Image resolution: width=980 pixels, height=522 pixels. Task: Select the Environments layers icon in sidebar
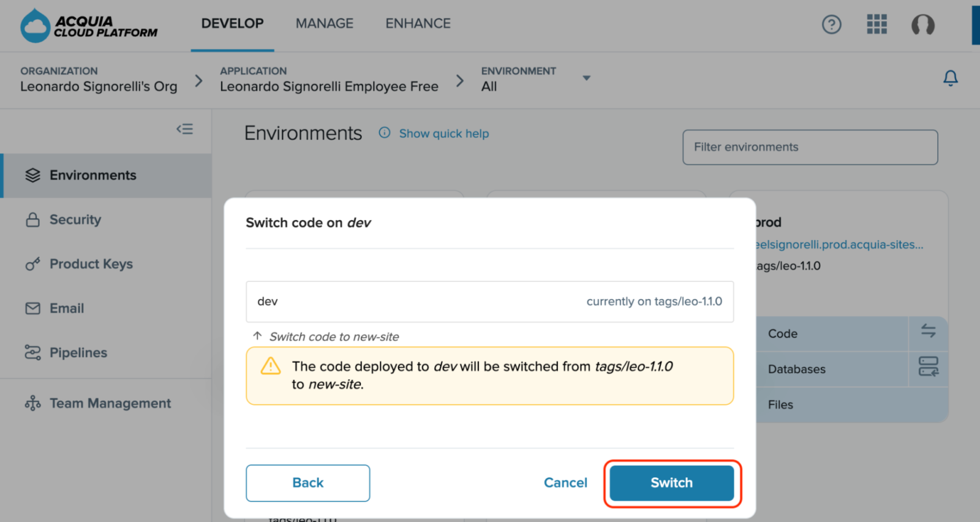point(32,175)
